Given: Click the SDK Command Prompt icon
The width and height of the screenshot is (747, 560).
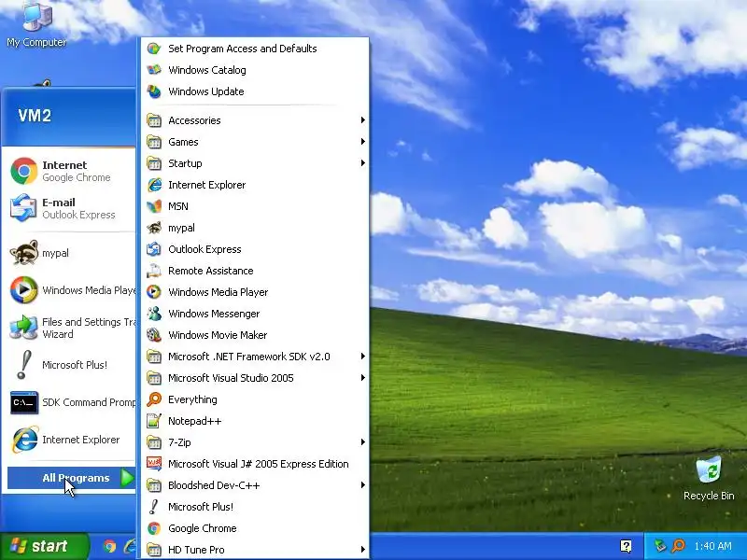Looking at the screenshot, I should tap(24, 402).
